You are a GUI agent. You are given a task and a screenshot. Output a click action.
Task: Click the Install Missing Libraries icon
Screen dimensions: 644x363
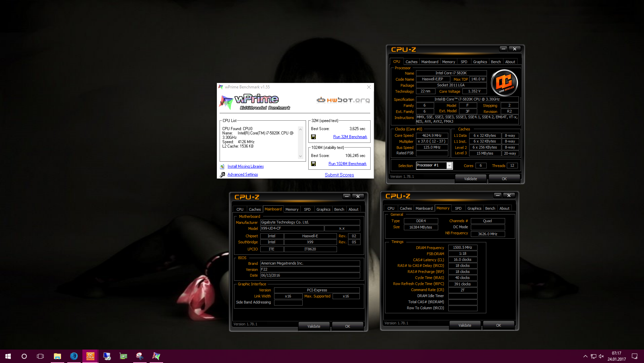pyautogui.click(x=222, y=166)
